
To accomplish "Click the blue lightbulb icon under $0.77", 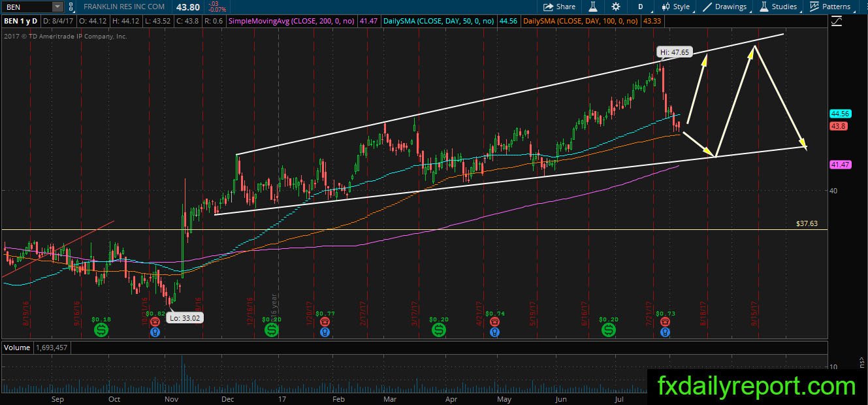I will click(325, 332).
